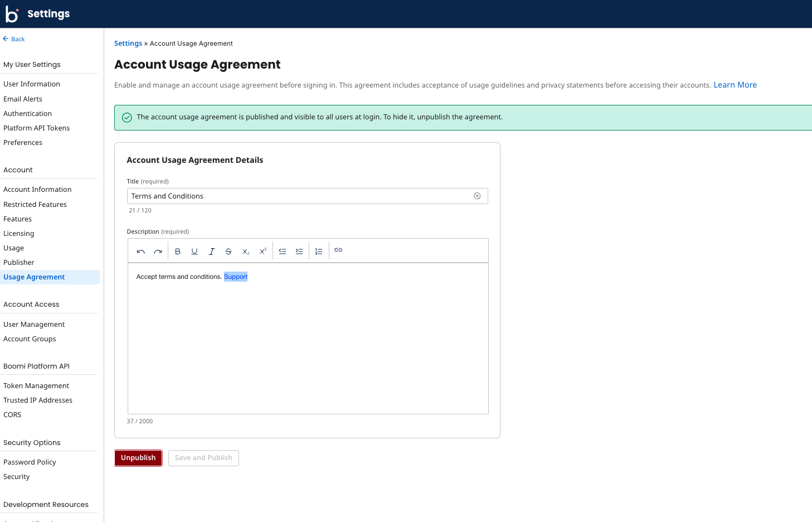Open the Learn More link

(735, 84)
